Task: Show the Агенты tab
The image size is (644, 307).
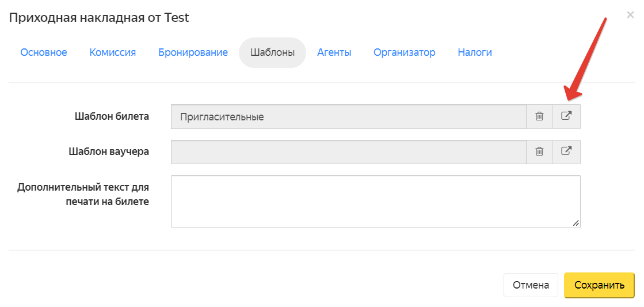Action: pyautogui.click(x=334, y=52)
